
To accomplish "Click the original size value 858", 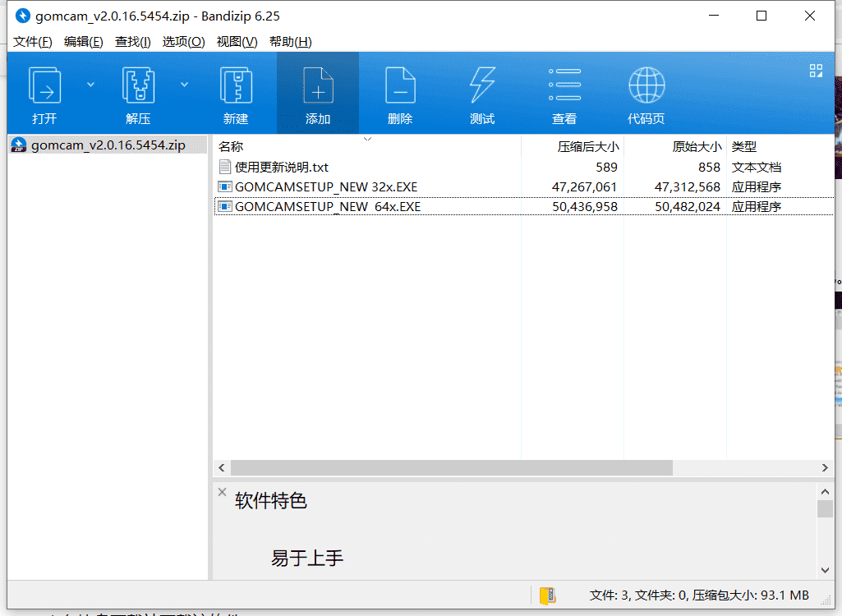I will (x=709, y=167).
